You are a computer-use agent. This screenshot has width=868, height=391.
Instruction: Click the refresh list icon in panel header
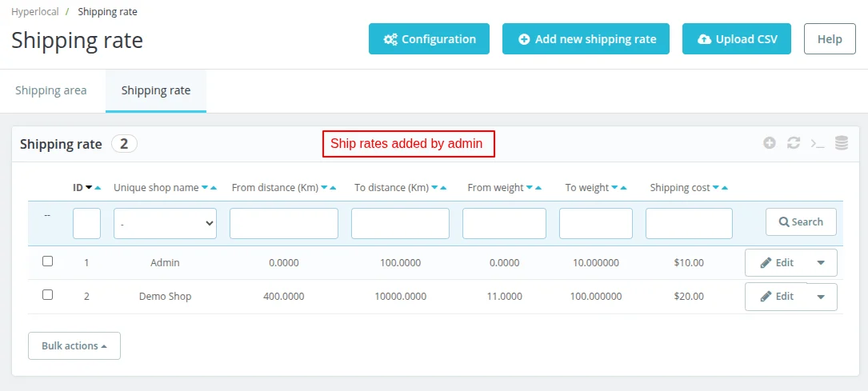(x=794, y=143)
